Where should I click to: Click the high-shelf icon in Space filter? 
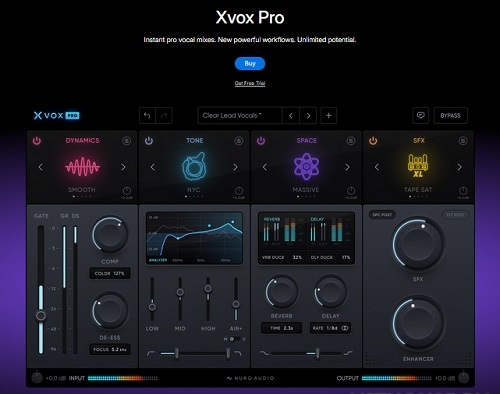[348, 353]
